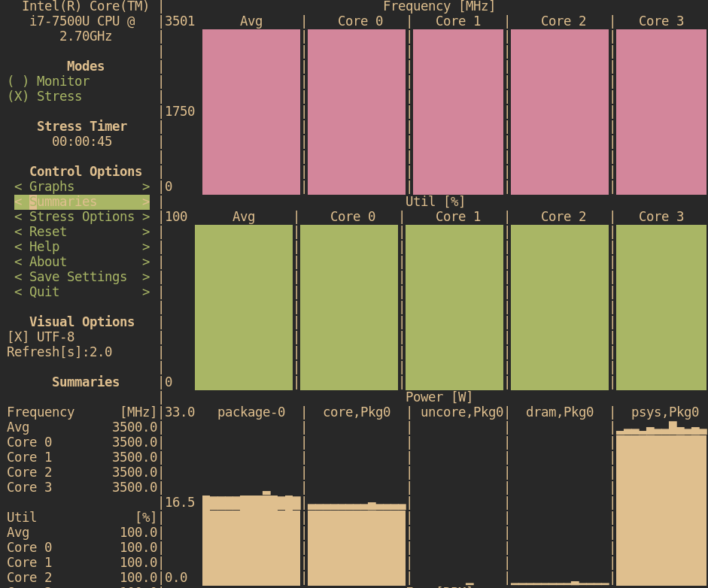Click the Frequency Core 1 pink bar
This screenshot has width=708, height=588.
click(458, 112)
